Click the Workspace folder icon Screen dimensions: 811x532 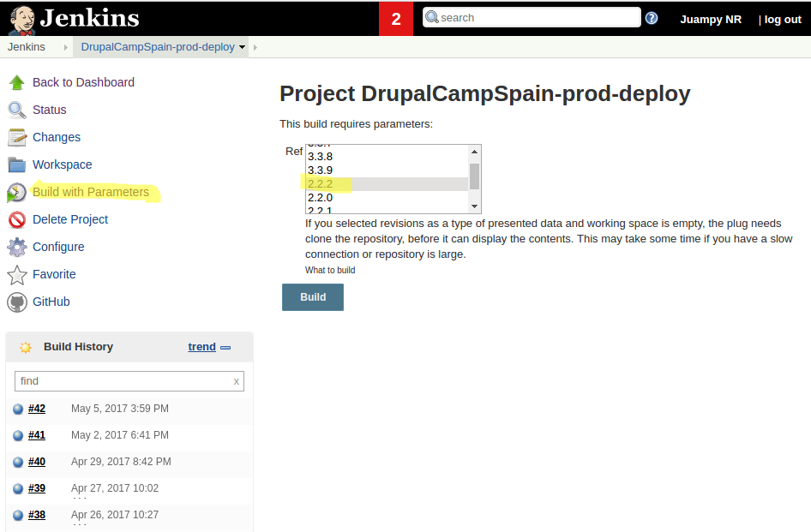click(x=17, y=165)
